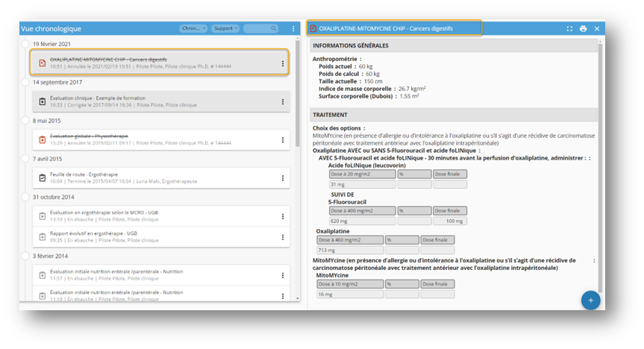Open the Support dropdown filter
Screen dimensions: 644x349
click(x=225, y=29)
